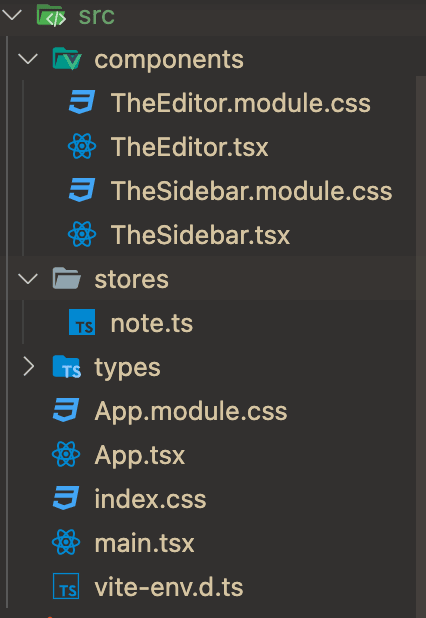Click the file tree vertical scrollbar
Screen dimensions: 426x618
tap(421, 347)
